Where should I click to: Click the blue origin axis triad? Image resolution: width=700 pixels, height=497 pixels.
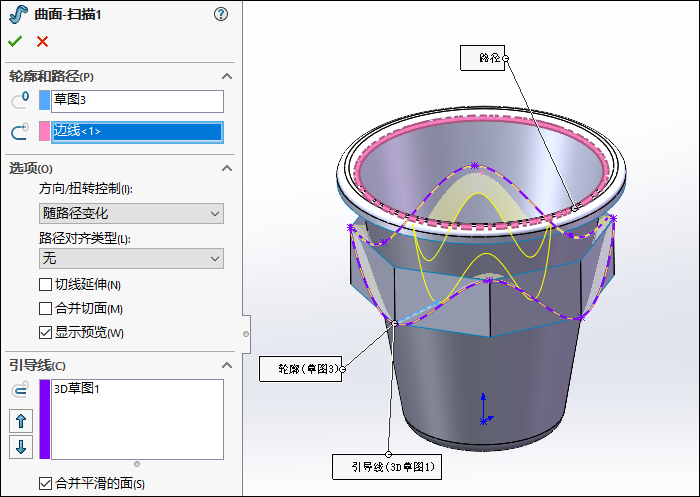[485, 409]
